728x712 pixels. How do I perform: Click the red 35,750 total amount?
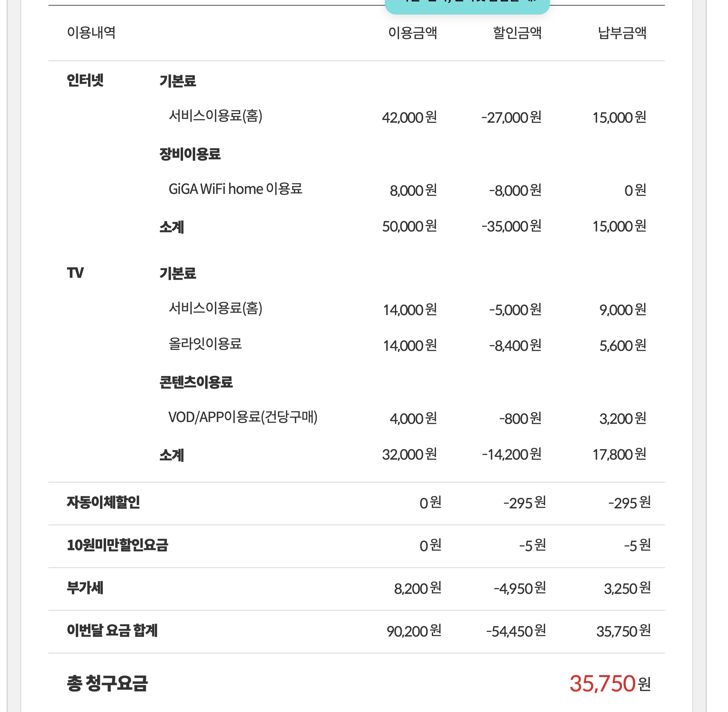[602, 684]
